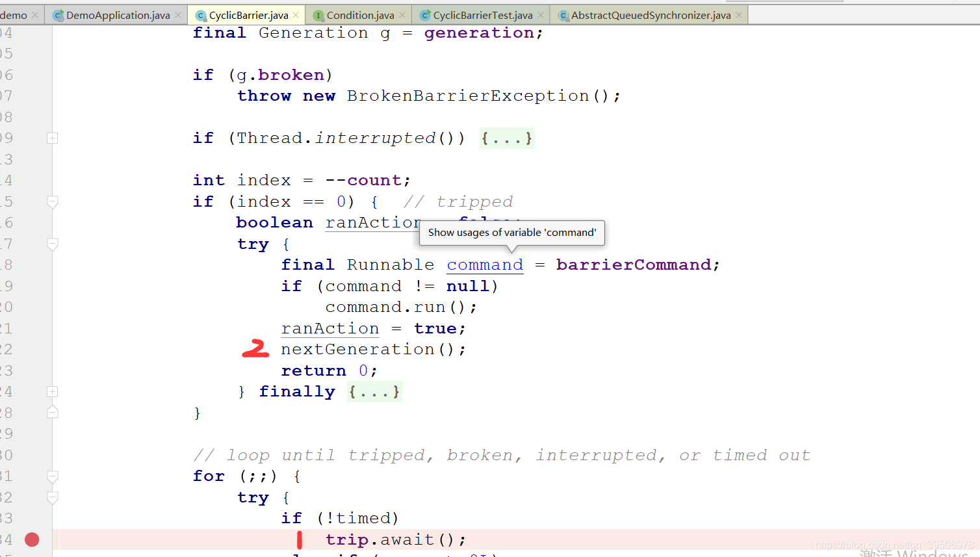Expand the folded finally block gutter marker
Image resolution: width=980 pixels, height=557 pixels.
click(53, 391)
